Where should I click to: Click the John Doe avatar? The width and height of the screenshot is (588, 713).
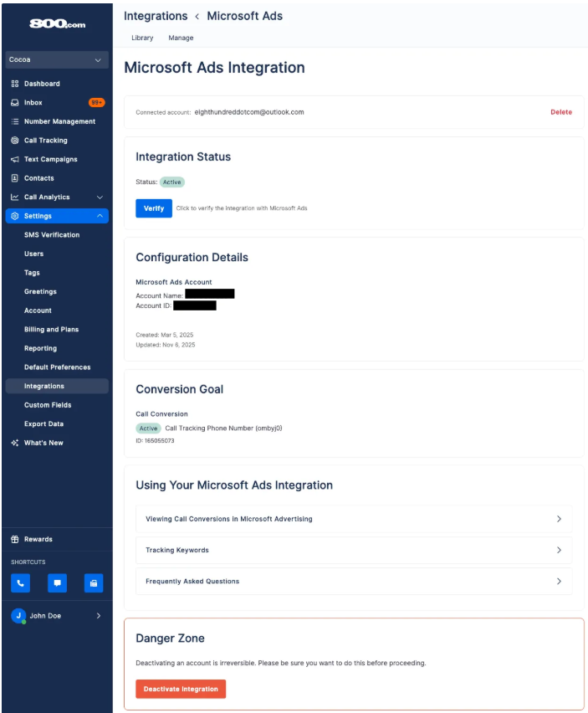[x=18, y=616]
